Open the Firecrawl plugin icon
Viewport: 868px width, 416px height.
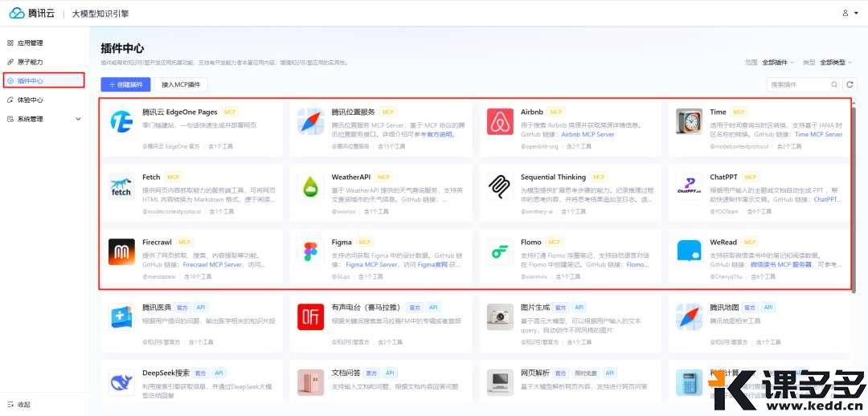(122, 252)
